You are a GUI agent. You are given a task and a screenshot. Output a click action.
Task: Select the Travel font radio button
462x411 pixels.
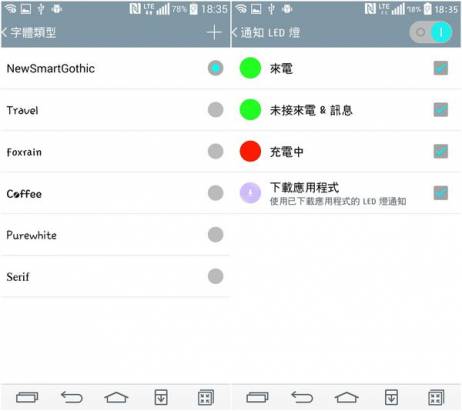click(x=215, y=110)
